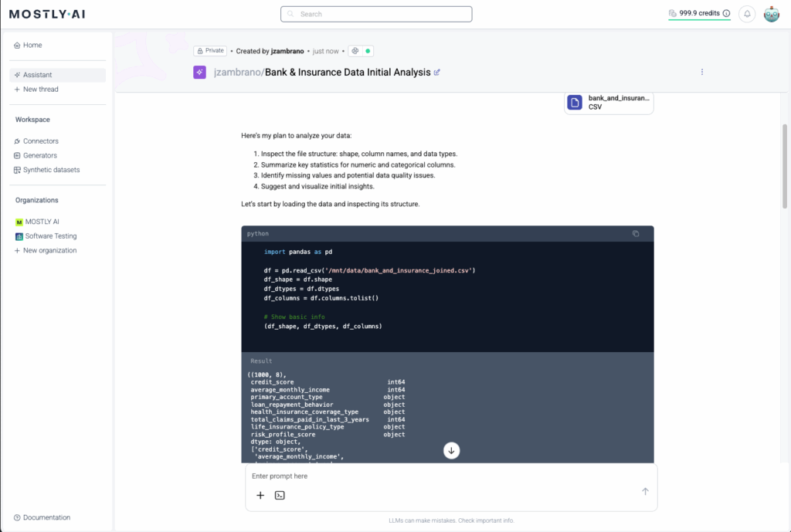Click the Search input field
The image size is (791, 532).
coord(376,14)
